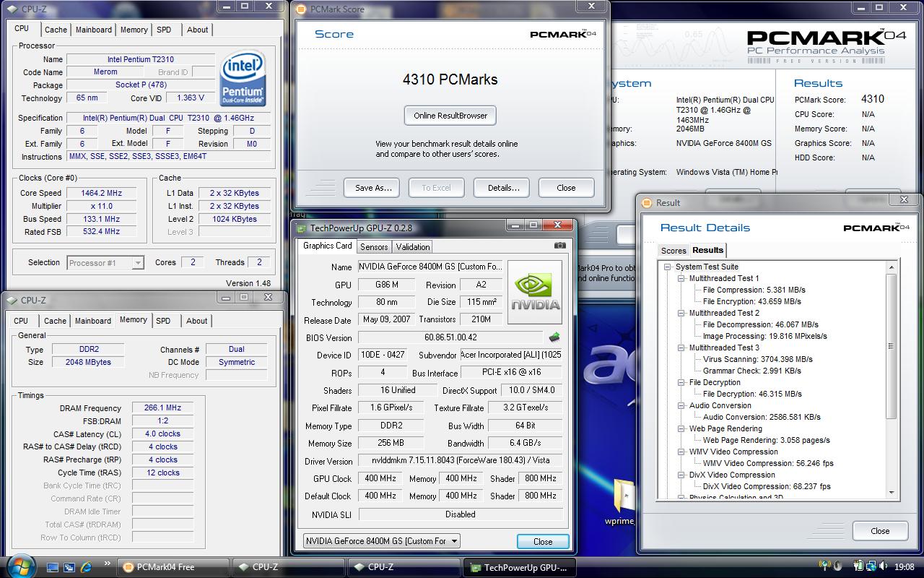
Task: Collapse the WMV Video Compression node
Action: (681, 452)
